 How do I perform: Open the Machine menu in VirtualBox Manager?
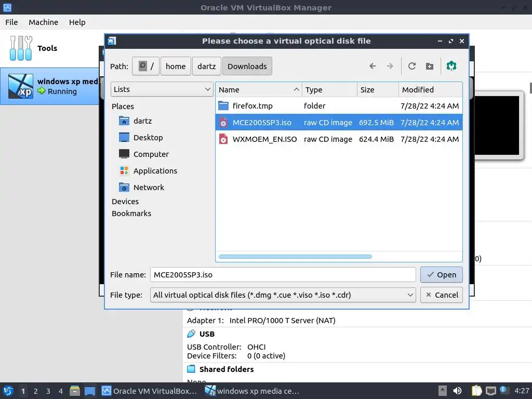click(44, 22)
